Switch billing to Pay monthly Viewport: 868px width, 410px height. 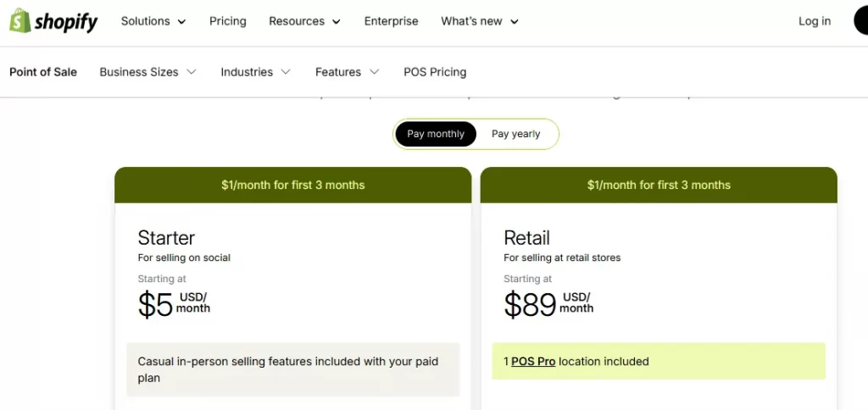pyautogui.click(x=436, y=134)
